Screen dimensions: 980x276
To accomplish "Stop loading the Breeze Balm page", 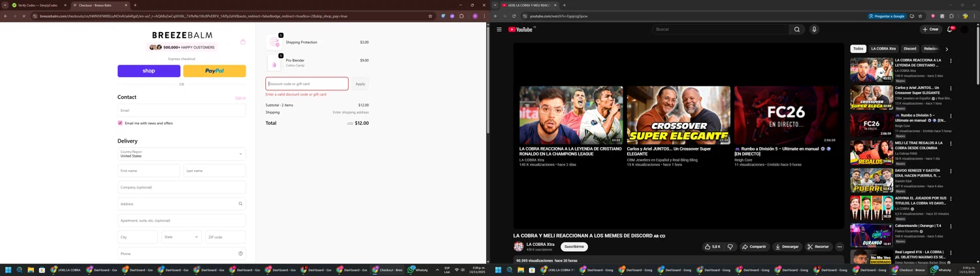I will (24, 16).
